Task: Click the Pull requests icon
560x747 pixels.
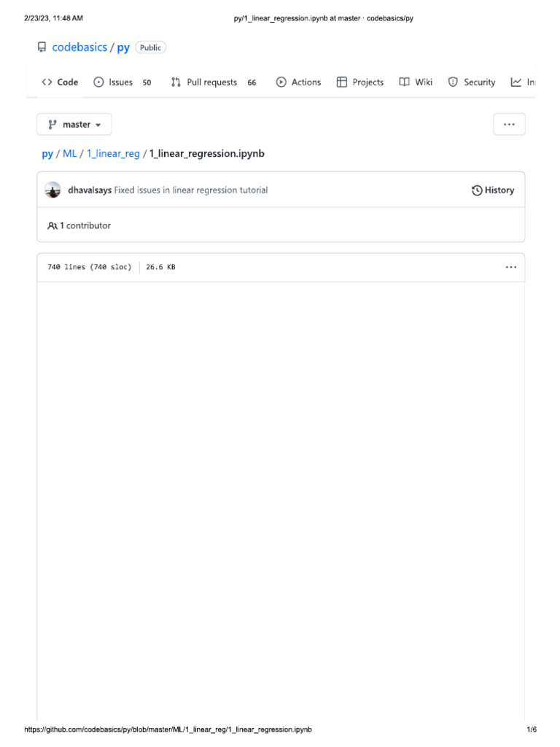Action: (176, 82)
